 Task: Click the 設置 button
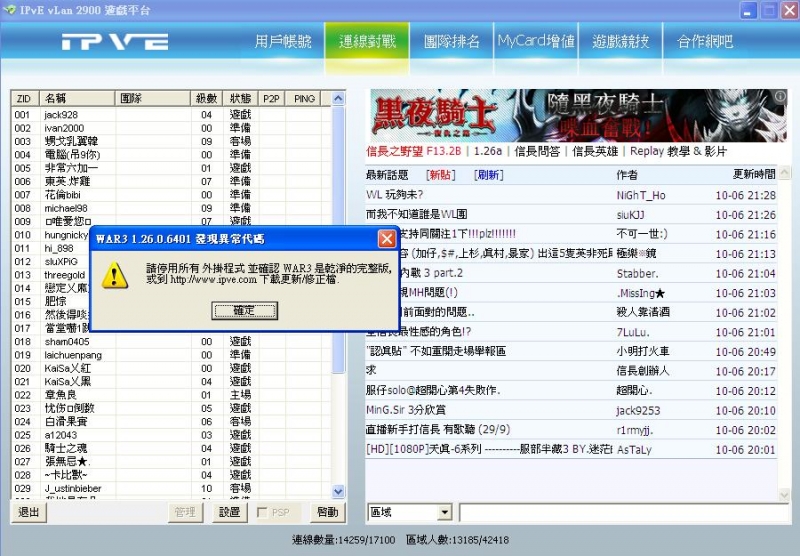230,512
